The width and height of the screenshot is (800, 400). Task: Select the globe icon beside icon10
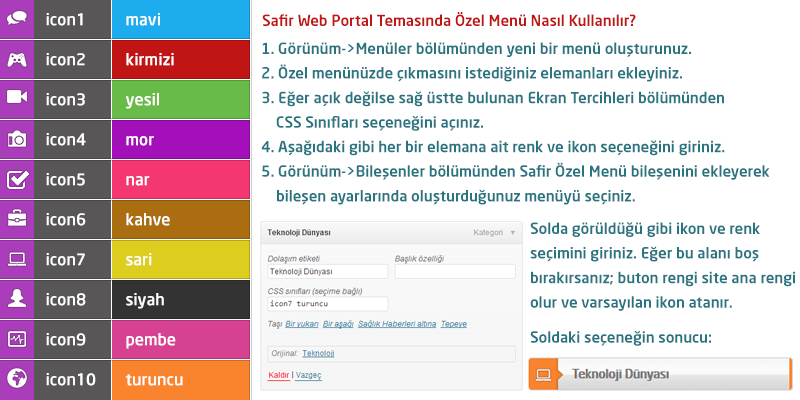coord(17,379)
